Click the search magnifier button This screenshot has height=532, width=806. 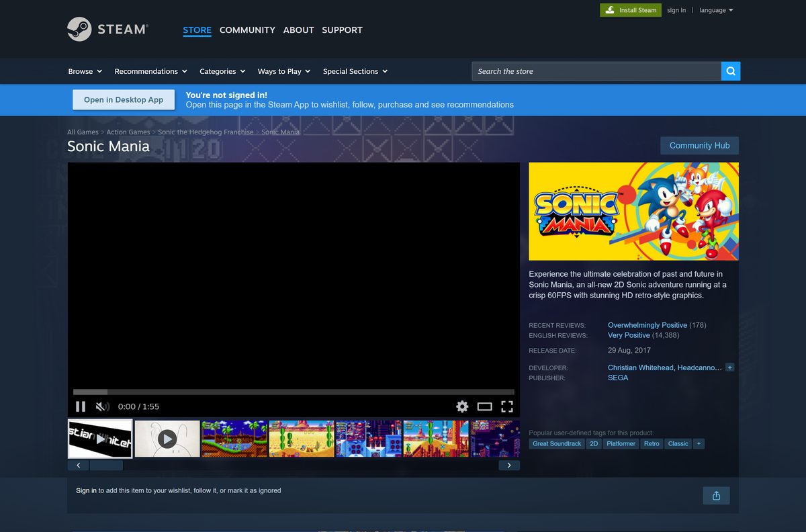click(731, 71)
